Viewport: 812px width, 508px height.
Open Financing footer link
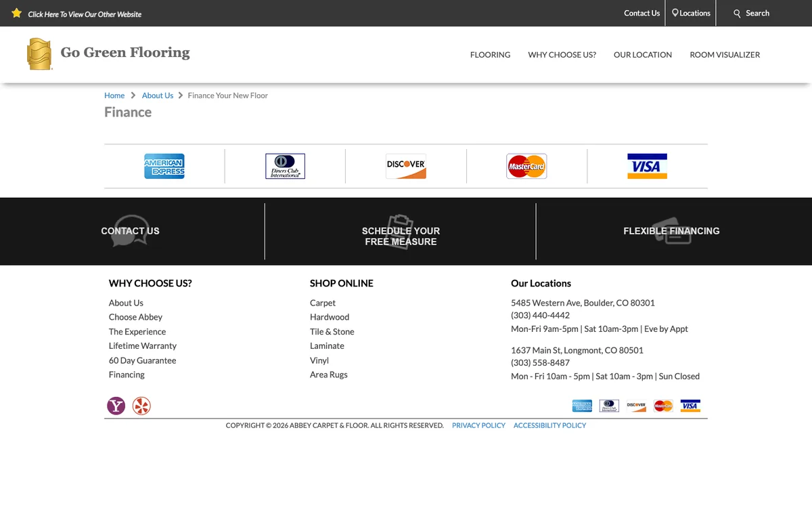point(127,375)
